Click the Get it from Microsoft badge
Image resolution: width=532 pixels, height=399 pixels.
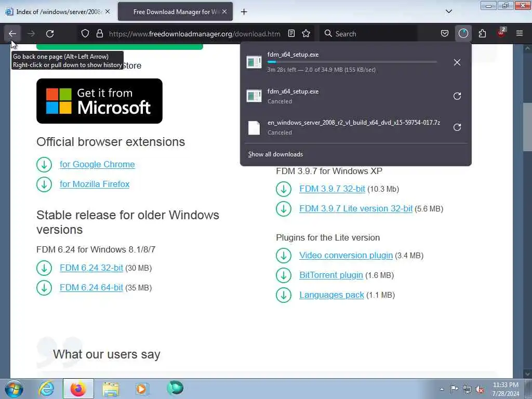pos(99,101)
